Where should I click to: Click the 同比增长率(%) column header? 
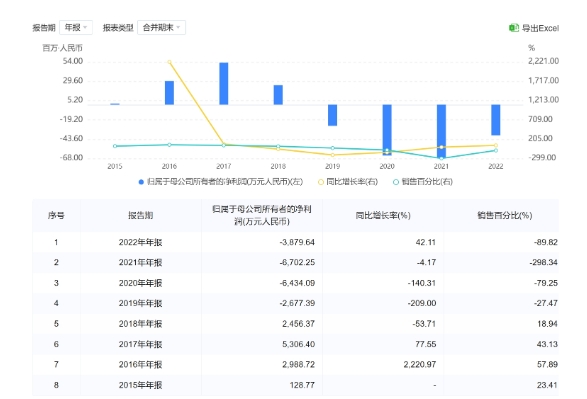383,215
